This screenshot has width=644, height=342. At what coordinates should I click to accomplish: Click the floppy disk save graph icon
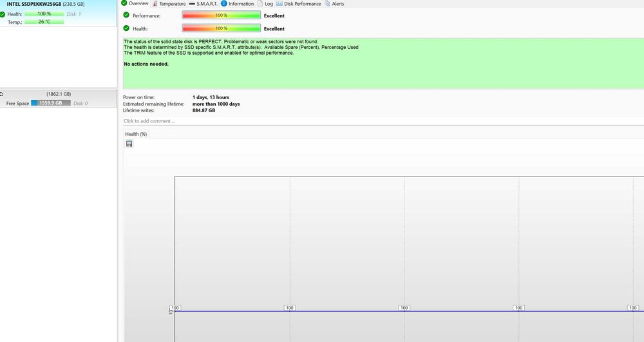[x=129, y=144]
